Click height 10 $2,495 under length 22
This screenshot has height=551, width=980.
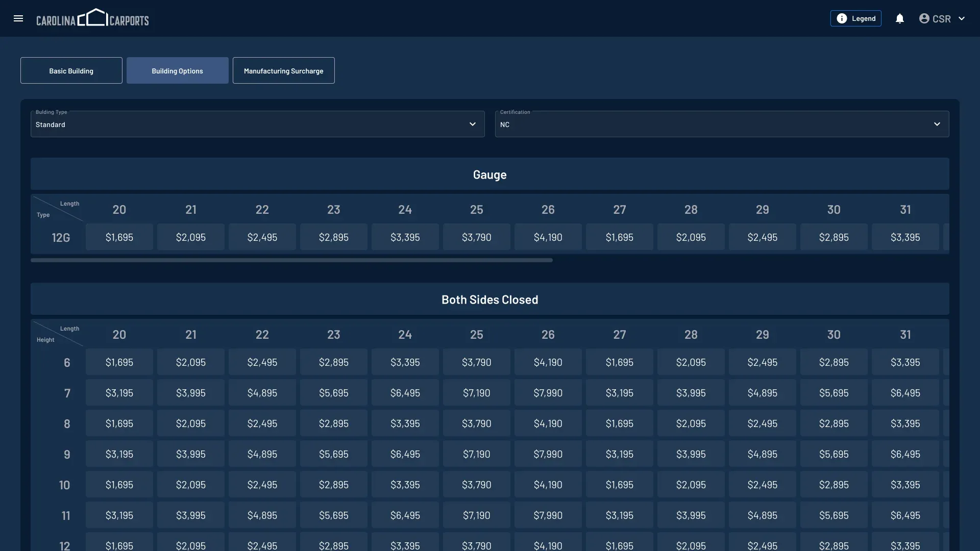(262, 484)
